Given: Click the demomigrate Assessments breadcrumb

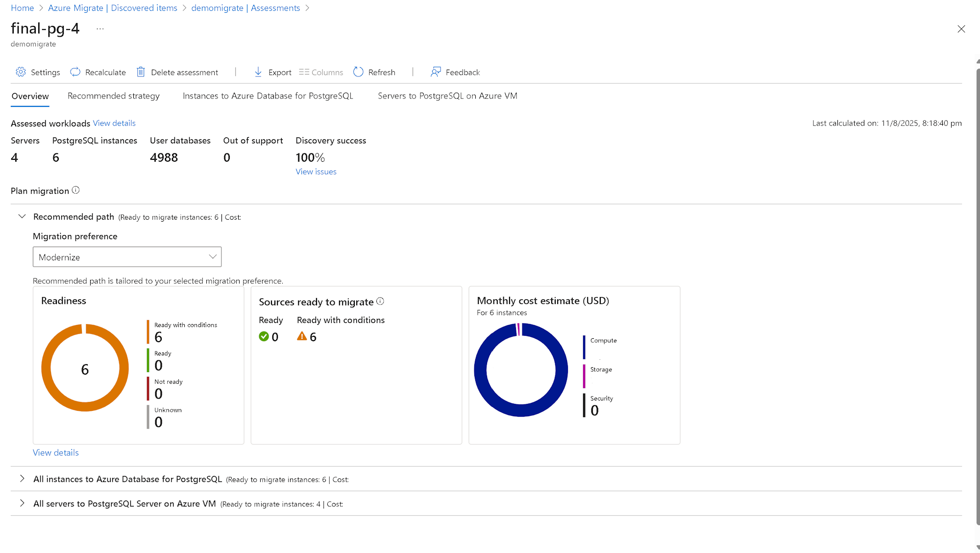Looking at the screenshot, I should 245,8.
